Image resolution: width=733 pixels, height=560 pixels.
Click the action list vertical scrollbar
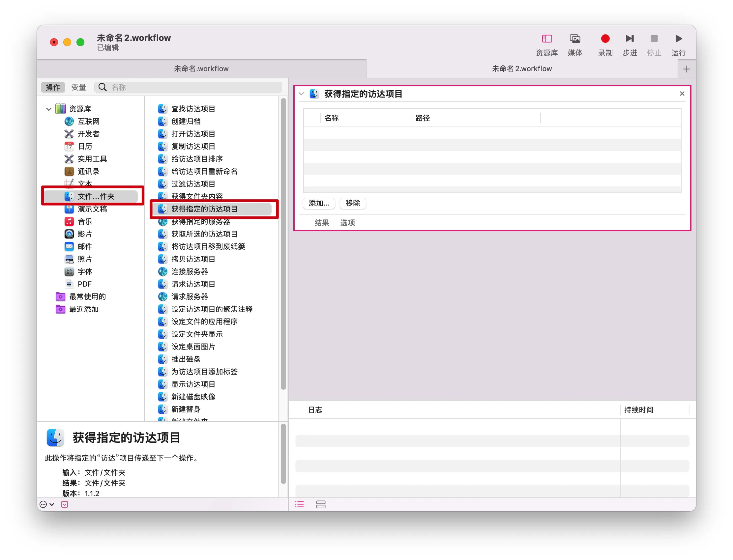pyautogui.click(x=283, y=243)
